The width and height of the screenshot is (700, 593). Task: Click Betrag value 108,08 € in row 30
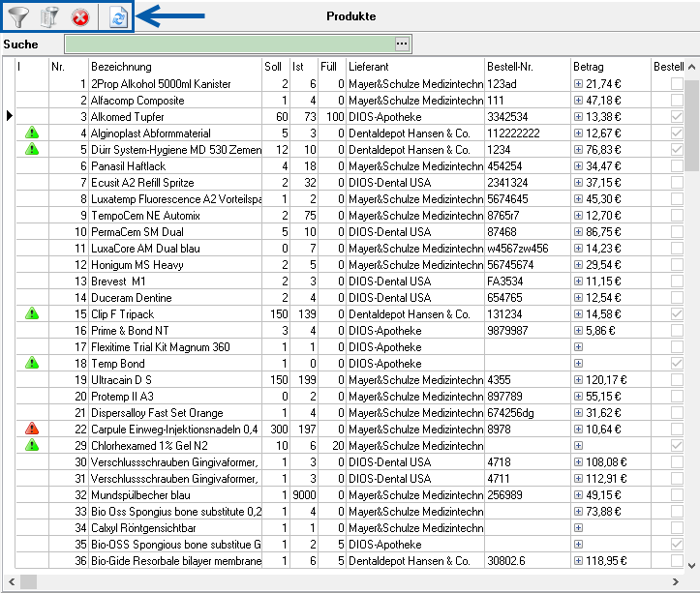606,462
